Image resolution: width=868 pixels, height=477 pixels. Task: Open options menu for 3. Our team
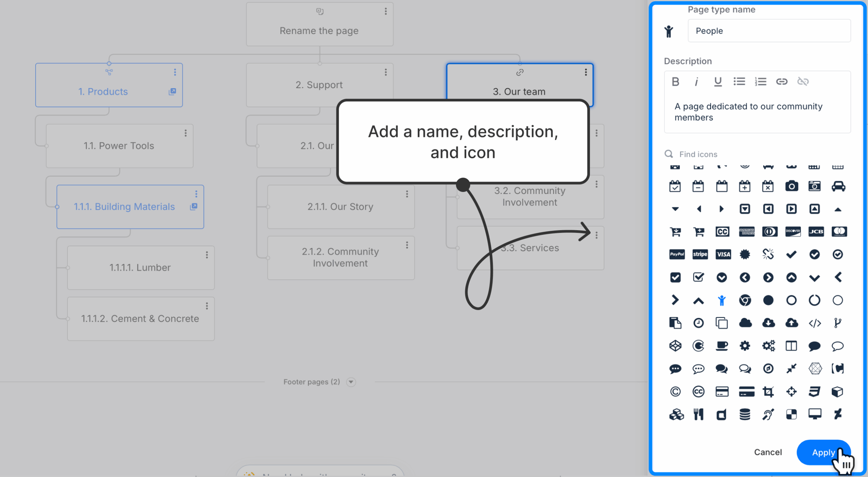[586, 72]
